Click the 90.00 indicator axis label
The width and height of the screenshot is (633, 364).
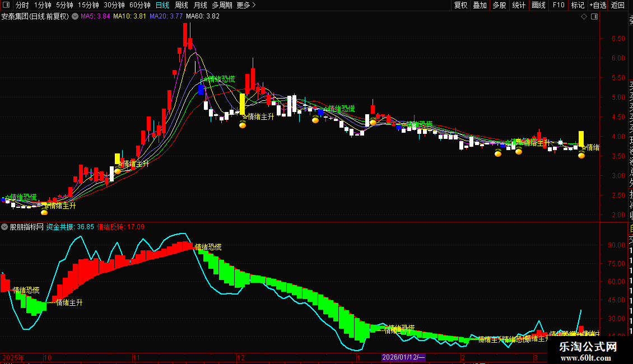pyautogui.click(x=616, y=245)
